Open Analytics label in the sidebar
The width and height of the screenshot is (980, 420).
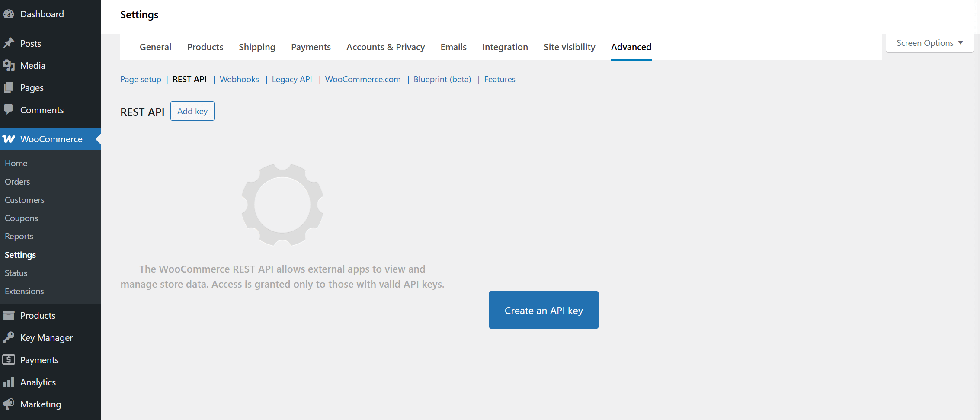pyautogui.click(x=38, y=382)
